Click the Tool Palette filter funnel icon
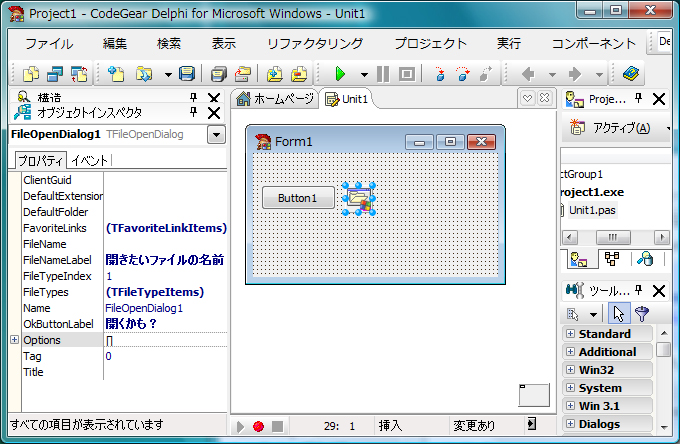The height and width of the screenshot is (444, 680). 642,313
